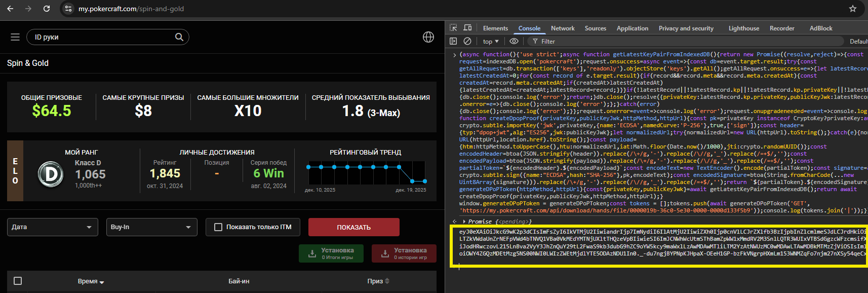Screen dimensions: 868x293
Task: Show the console sidebar panel
Action: [x=453, y=41]
